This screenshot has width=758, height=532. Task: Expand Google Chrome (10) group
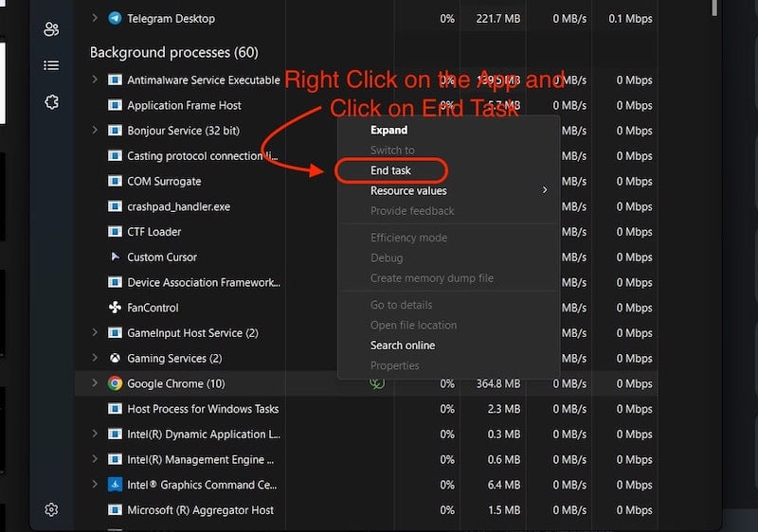pos(95,382)
